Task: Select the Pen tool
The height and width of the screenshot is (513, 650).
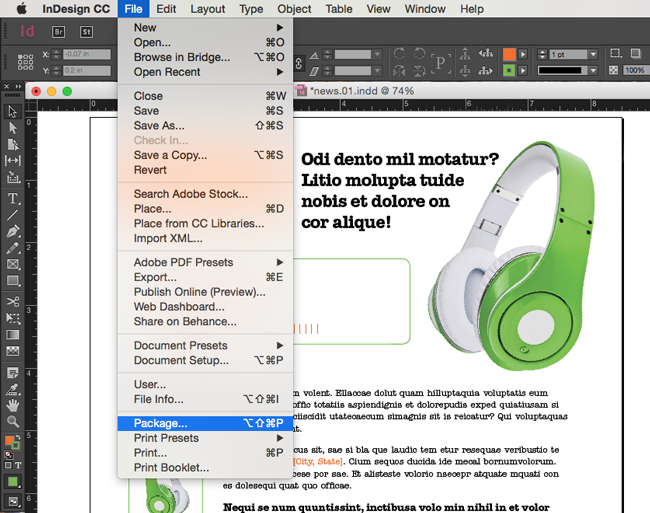Action: pos(12,231)
